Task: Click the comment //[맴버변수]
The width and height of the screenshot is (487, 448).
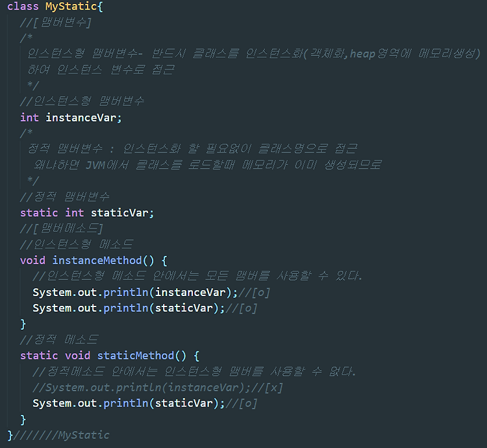Action: tap(56, 22)
